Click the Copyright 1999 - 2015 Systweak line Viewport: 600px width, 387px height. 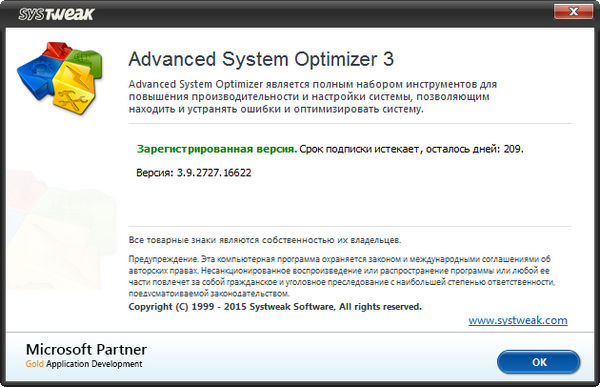click(275, 307)
